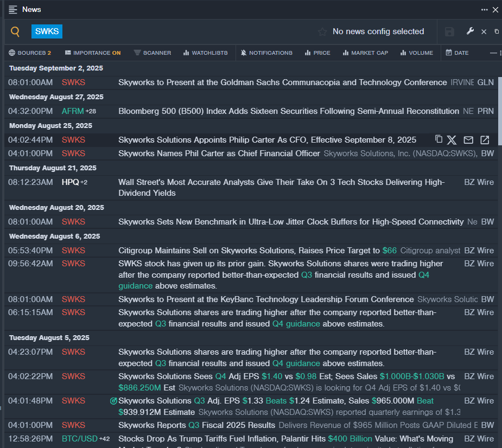Click the earnings target icon beside Q3 Adj. EPS

coord(113,401)
